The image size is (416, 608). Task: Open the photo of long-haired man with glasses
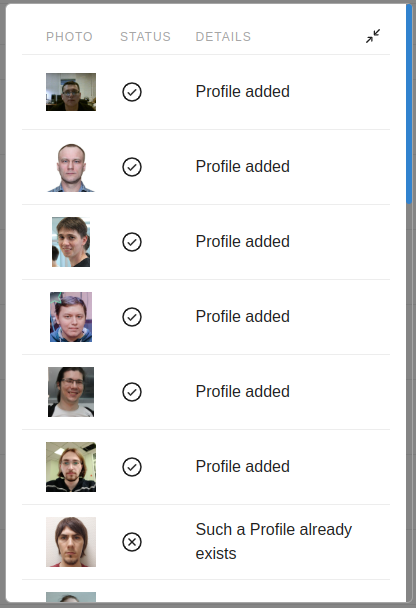(x=71, y=467)
